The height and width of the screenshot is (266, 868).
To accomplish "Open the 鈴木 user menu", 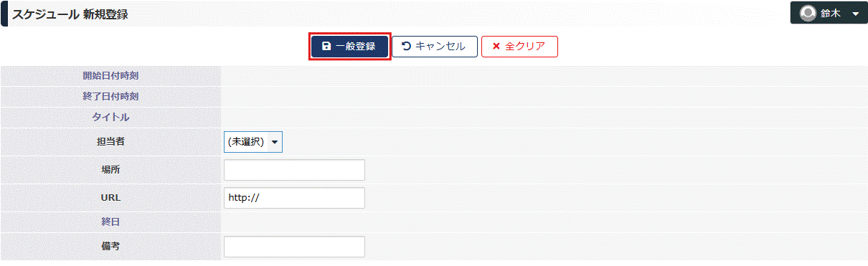I will [x=829, y=13].
